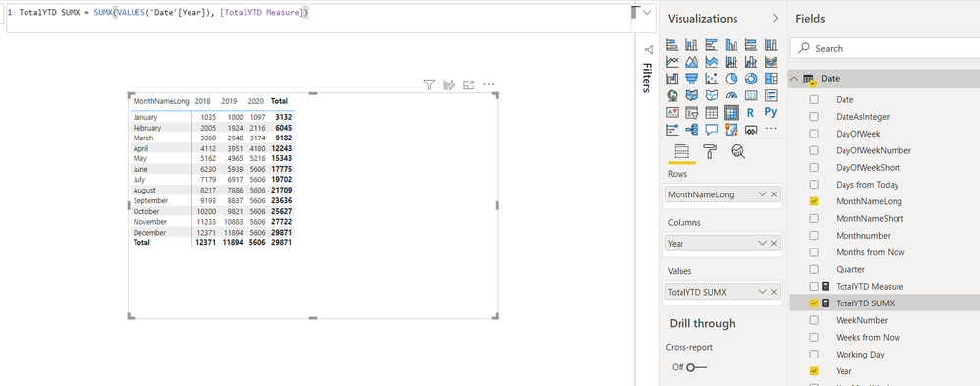Open MonthNameLong dropdown in Rows well
The width and height of the screenshot is (980, 386).
[762, 194]
